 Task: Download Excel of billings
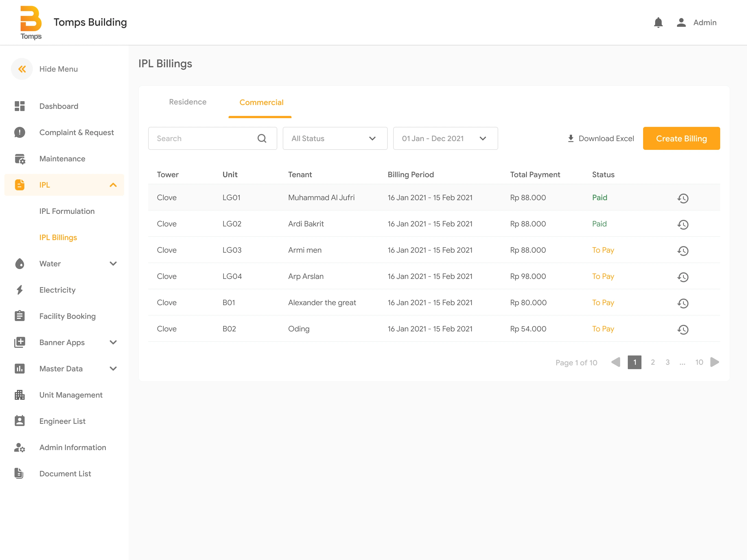(600, 138)
